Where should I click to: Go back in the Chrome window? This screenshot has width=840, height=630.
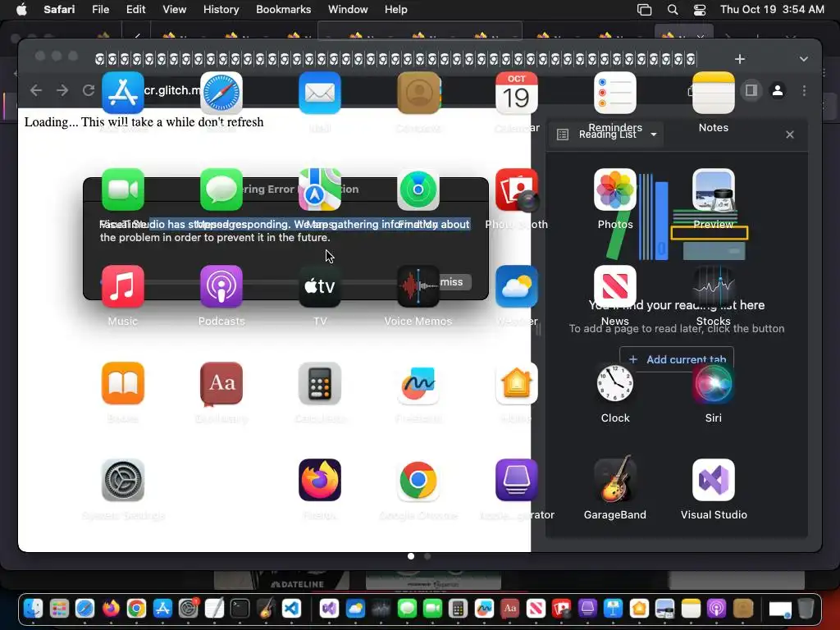pos(36,90)
